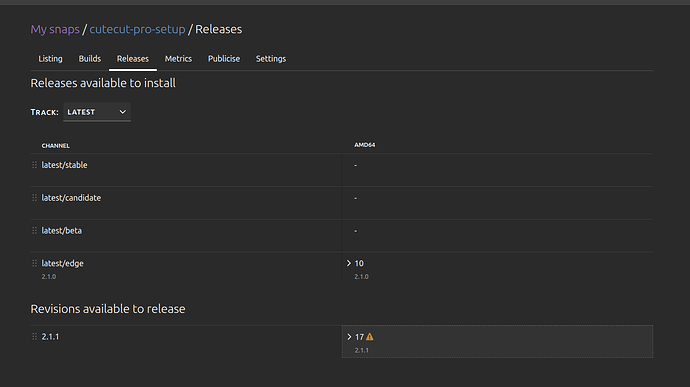Click the drag handle for latest/edge
The image size is (690, 387).
34,263
